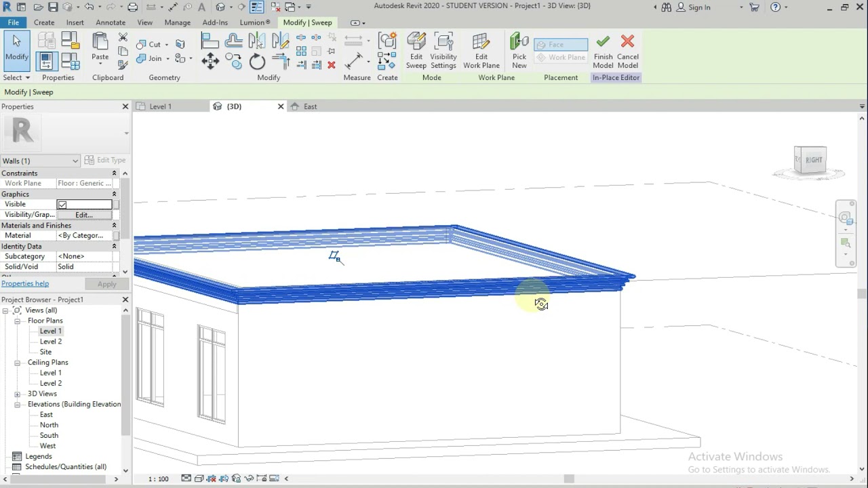Collapse the Floor Plans tree node
Image resolution: width=868 pixels, height=488 pixels.
pyautogui.click(x=17, y=321)
